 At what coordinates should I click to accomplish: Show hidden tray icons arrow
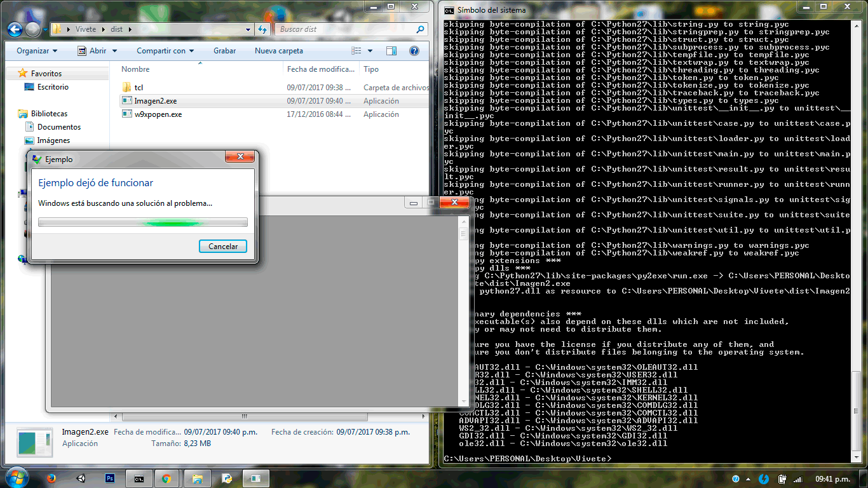coord(749,478)
